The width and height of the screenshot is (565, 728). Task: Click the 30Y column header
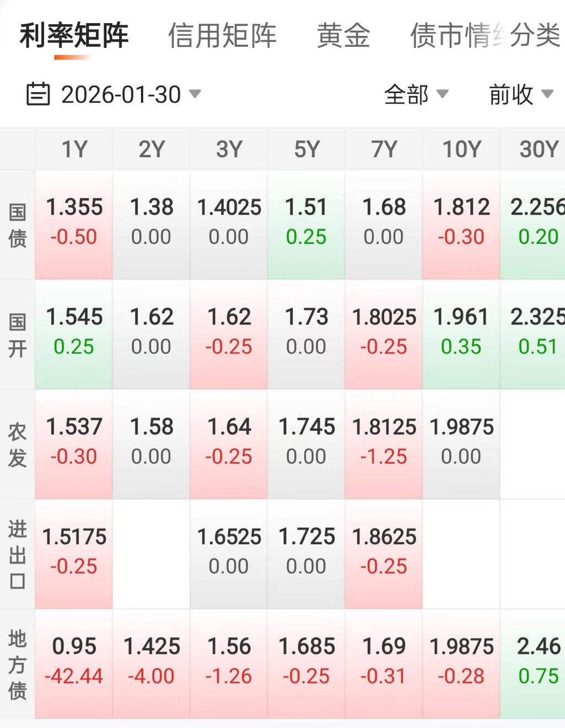537,149
